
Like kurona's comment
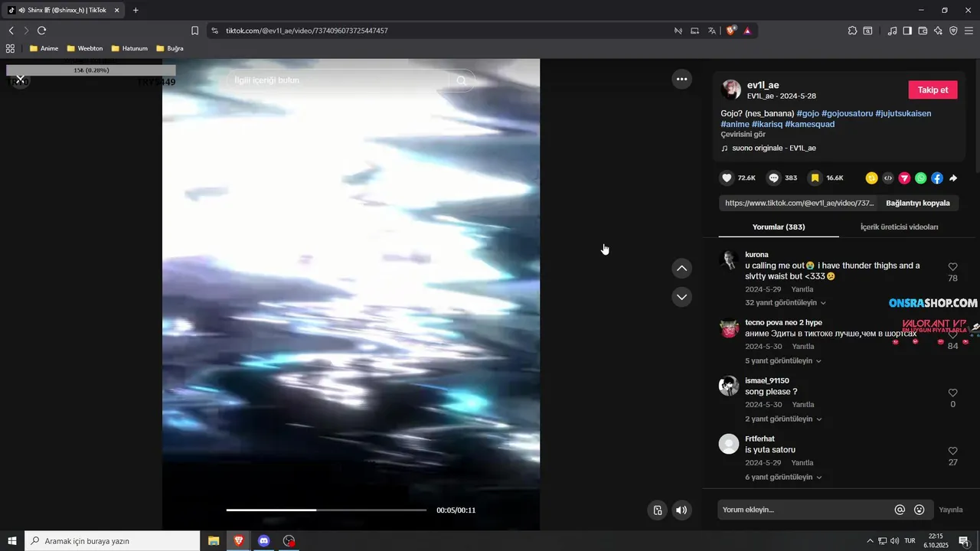952,267
